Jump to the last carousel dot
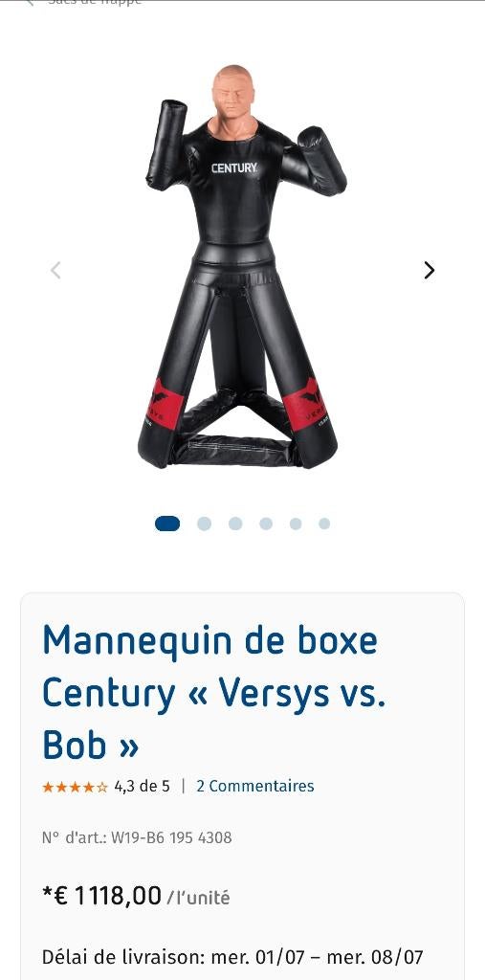Screen dimensions: 485x980 [x=323, y=523]
